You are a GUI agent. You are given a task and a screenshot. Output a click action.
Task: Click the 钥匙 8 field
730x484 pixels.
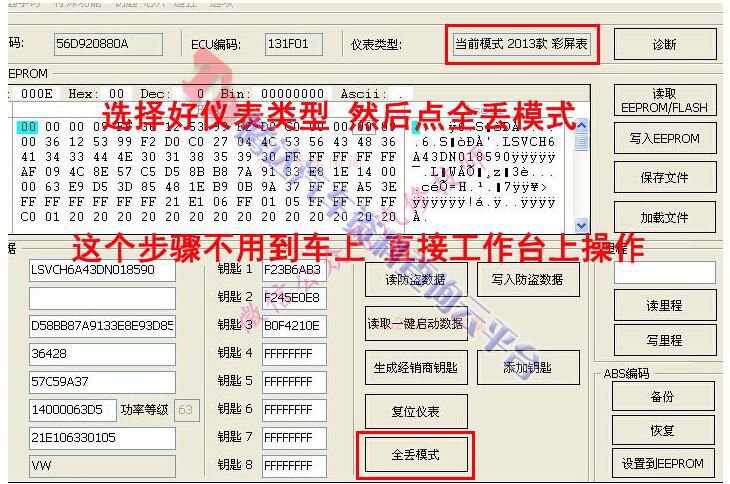click(x=294, y=465)
